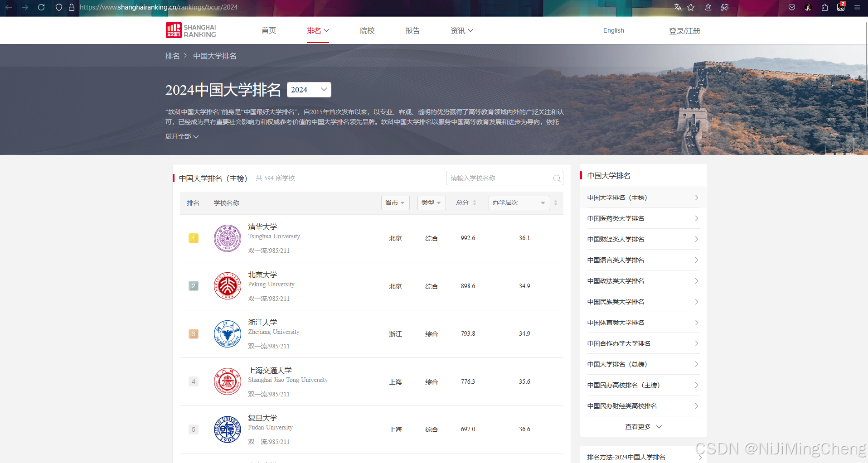This screenshot has height=463, width=868.
Task: Open the 办学层次 indicator dropdown
Action: (x=519, y=203)
